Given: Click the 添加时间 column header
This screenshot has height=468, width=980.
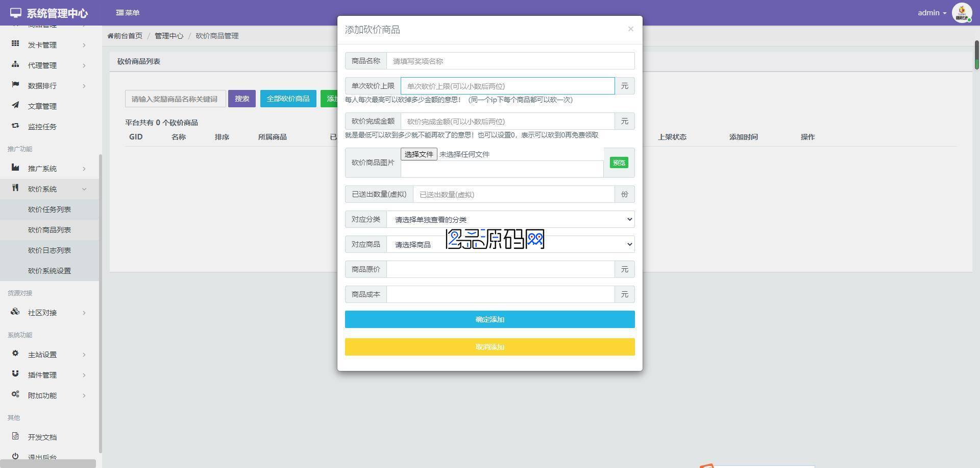Looking at the screenshot, I should coord(743,137).
